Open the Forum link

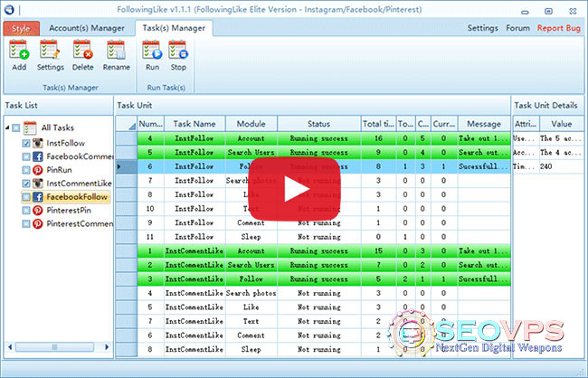tap(517, 28)
